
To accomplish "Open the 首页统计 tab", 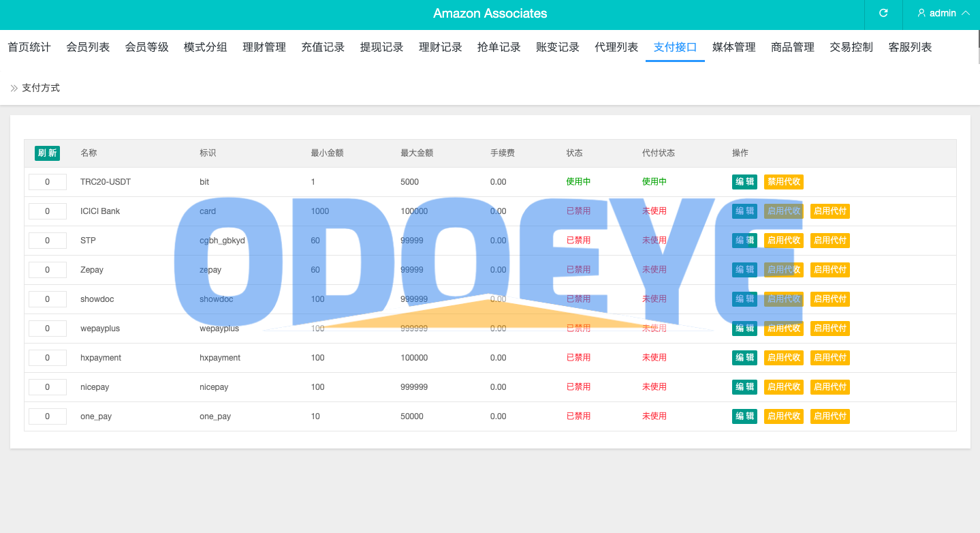I will click(x=29, y=47).
